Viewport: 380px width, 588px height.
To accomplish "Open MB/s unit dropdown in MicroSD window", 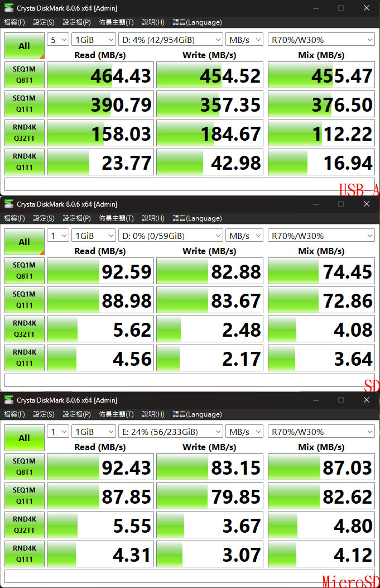I will 244,432.
